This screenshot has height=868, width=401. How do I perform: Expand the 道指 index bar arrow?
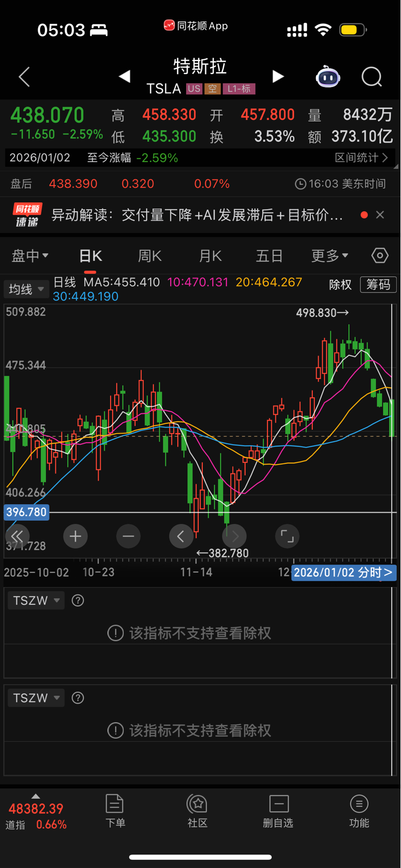35,796
